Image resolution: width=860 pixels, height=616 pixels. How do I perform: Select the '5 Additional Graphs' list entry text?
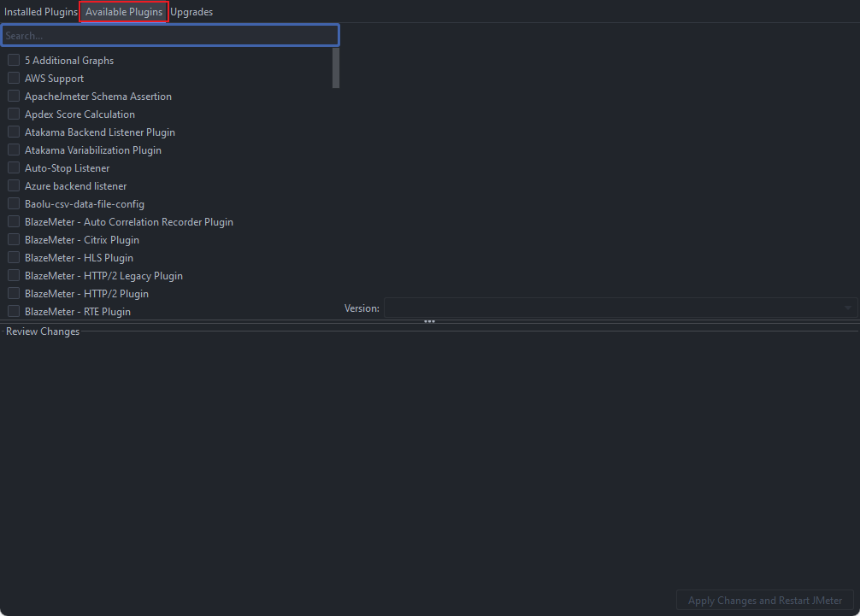(69, 61)
